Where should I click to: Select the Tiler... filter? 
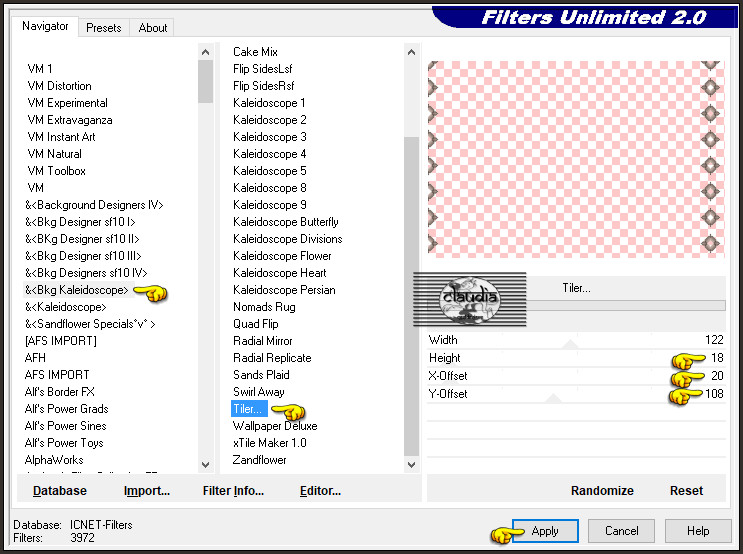(248, 409)
